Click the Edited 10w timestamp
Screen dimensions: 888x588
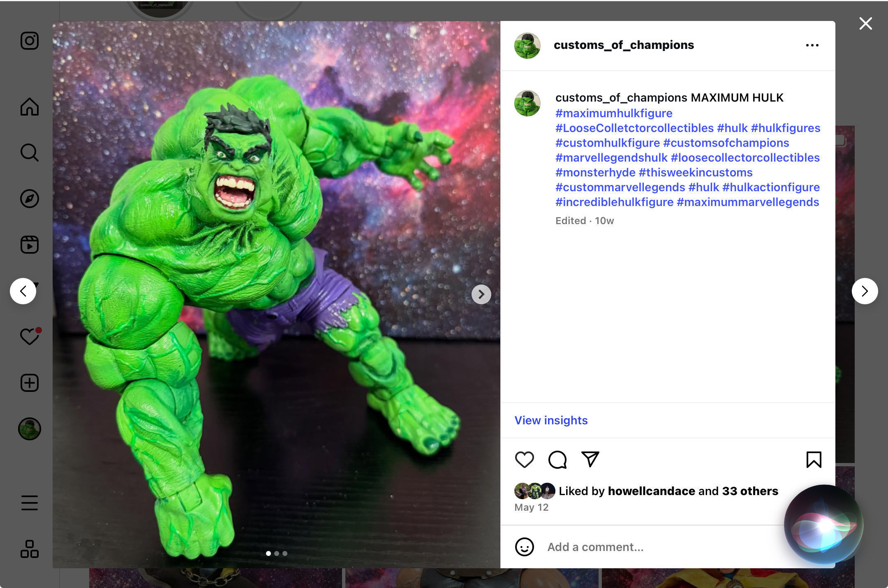click(584, 221)
